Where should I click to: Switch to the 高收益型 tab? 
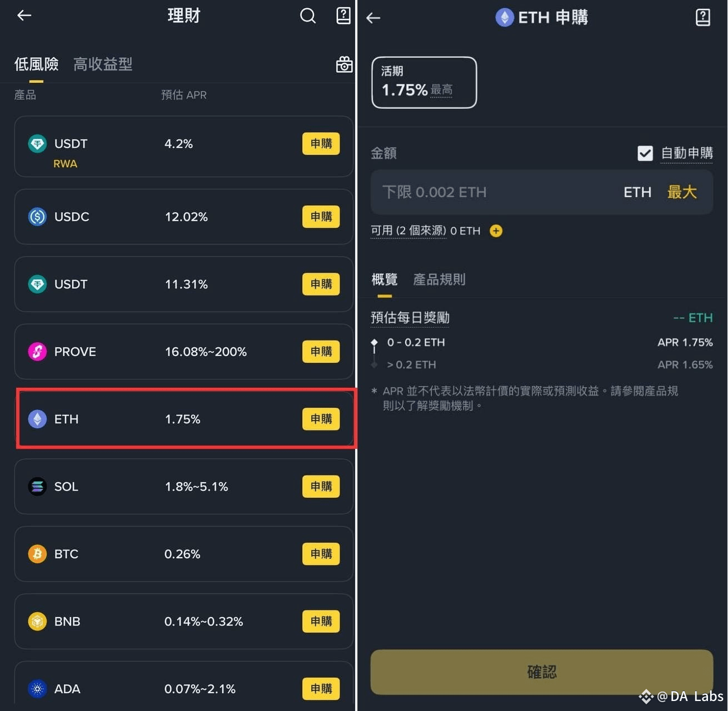coord(103,64)
